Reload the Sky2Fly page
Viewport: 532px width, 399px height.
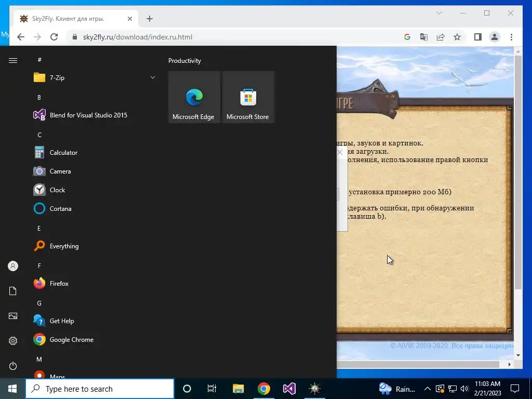click(x=54, y=37)
